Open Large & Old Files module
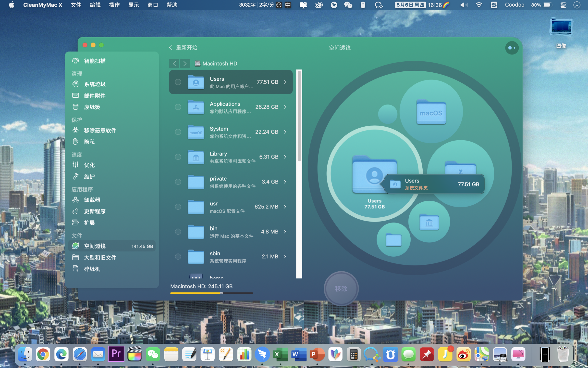 coord(100,258)
